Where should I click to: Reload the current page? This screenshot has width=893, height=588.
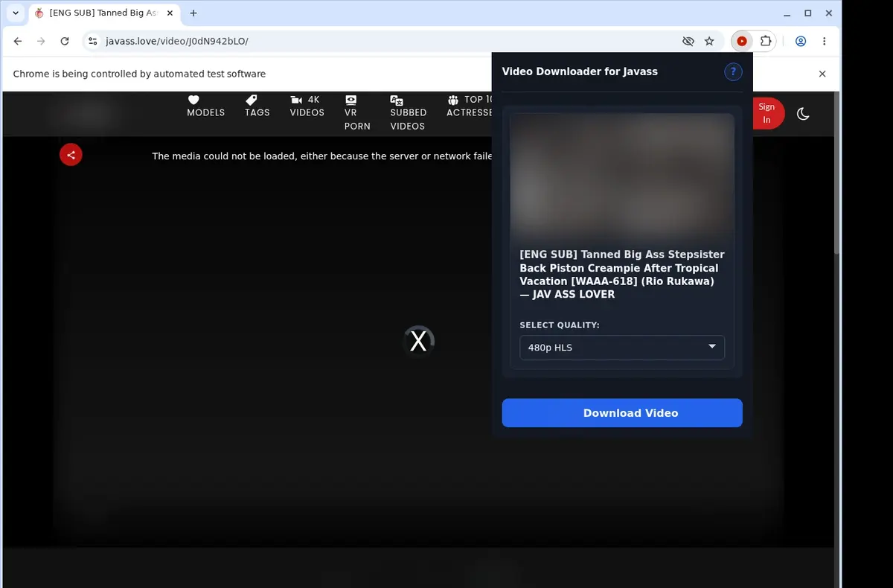(x=65, y=42)
